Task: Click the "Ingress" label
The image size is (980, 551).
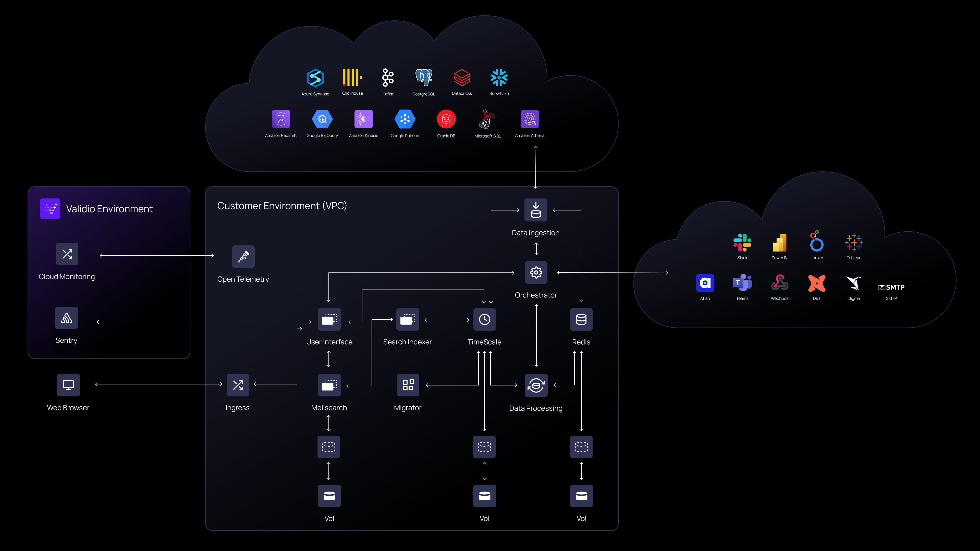Action: [x=237, y=408]
